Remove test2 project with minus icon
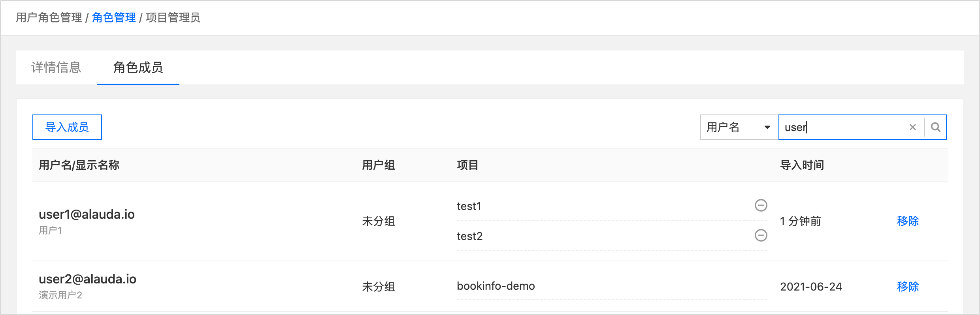The height and width of the screenshot is (315, 980). [761, 235]
